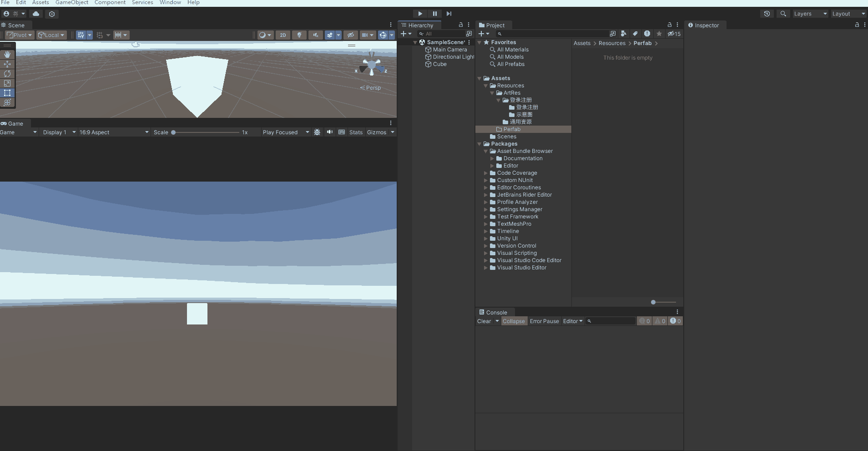Adjust Project icon size slider
868x451 pixels.
click(663, 302)
